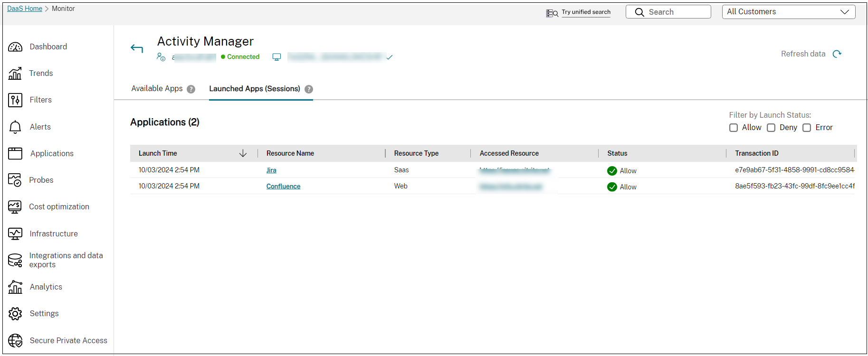Viewport: 868px width, 356px height.
Task: Expand the machine name checkmark dropdown
Action: point(390,57)
